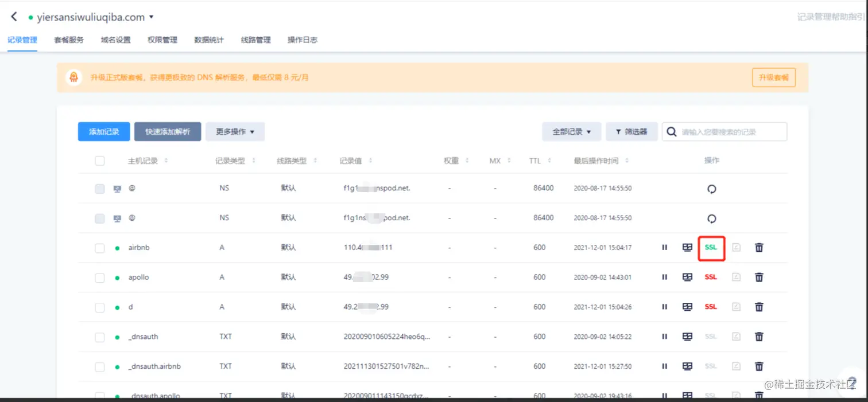868x402 pixels.
Task: Pause the bare _dnsauth TXT record
Action: coord(664,337)
